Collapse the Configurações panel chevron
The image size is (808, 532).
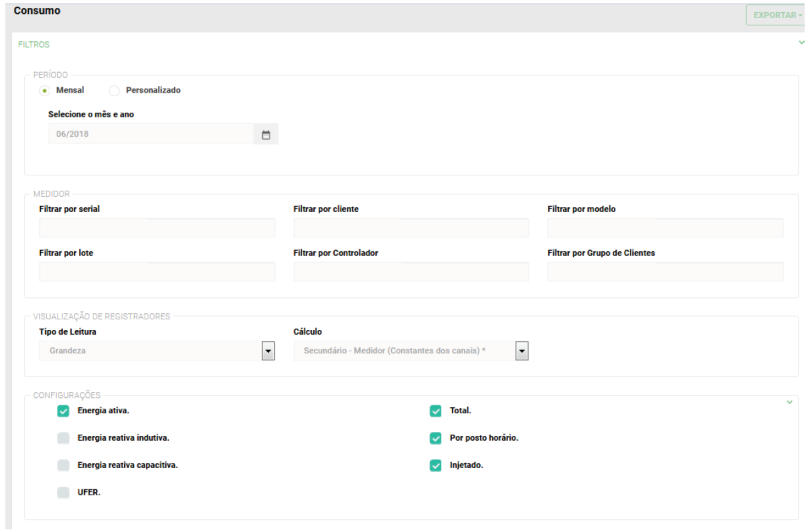(789, 402)
